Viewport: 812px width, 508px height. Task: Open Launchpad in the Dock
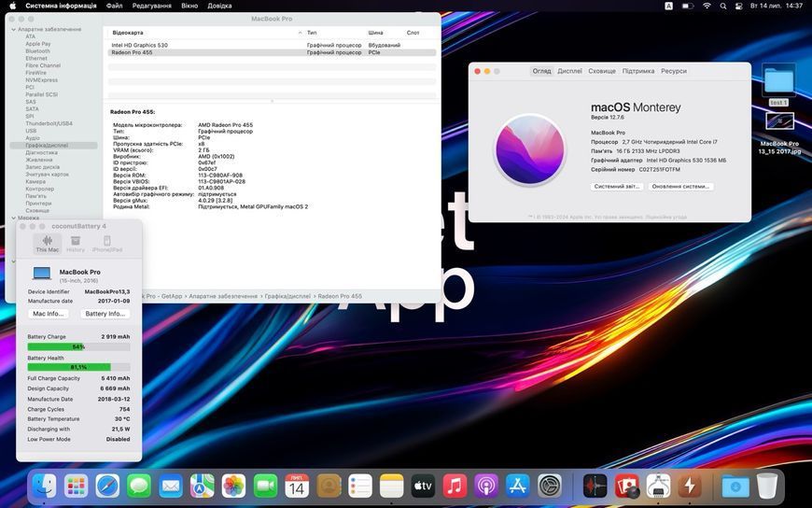tap(77, 487)
